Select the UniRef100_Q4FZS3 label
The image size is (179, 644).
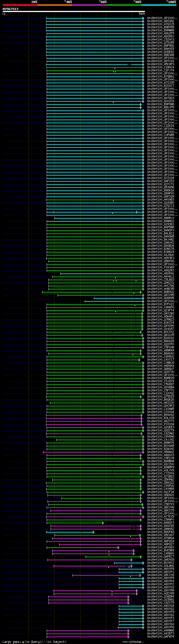pos(161,181)
